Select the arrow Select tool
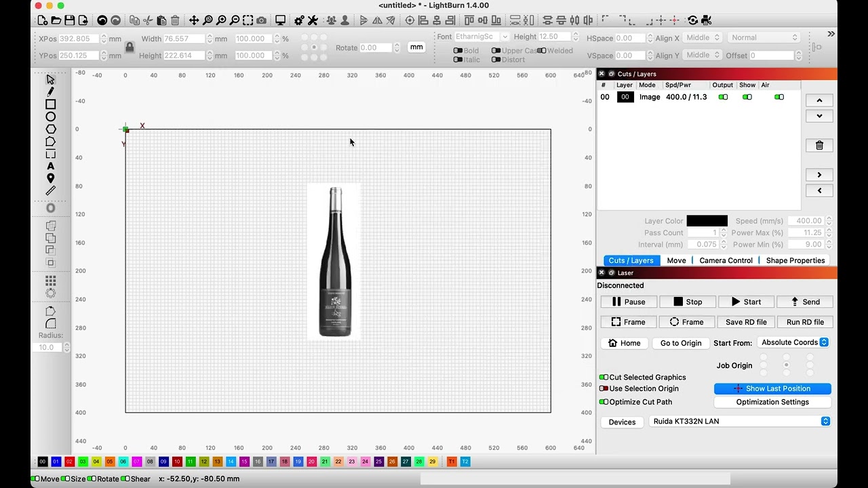The height and width of the screenshot is (488, 868). [x=50, y=79]
